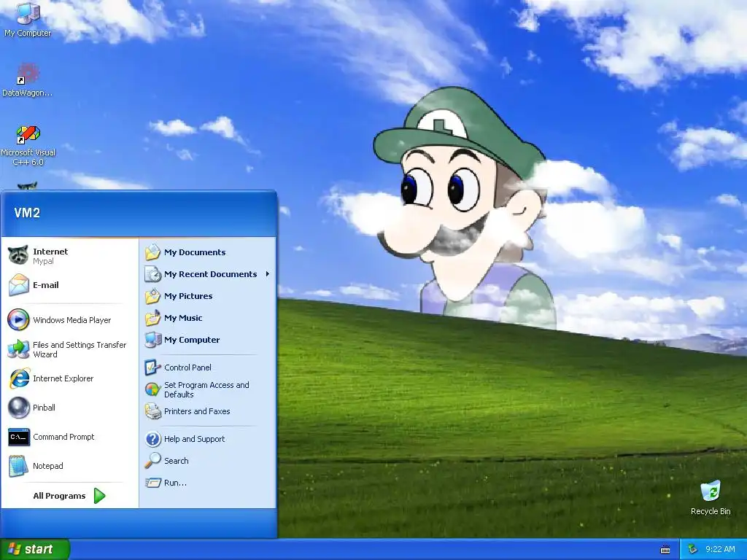Click the Internet Explorer label
Image resolution: width=747 pixels, height=560 pixels.
63,378
